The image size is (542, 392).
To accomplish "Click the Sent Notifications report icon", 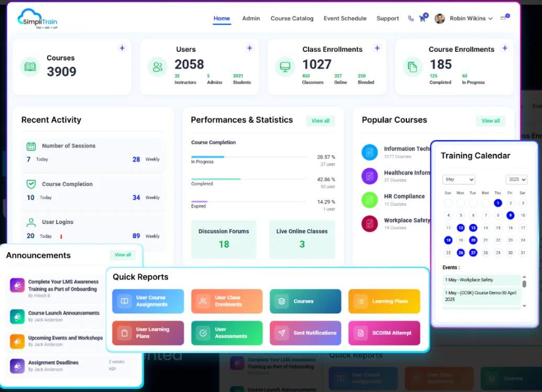I will coord(282,333).
